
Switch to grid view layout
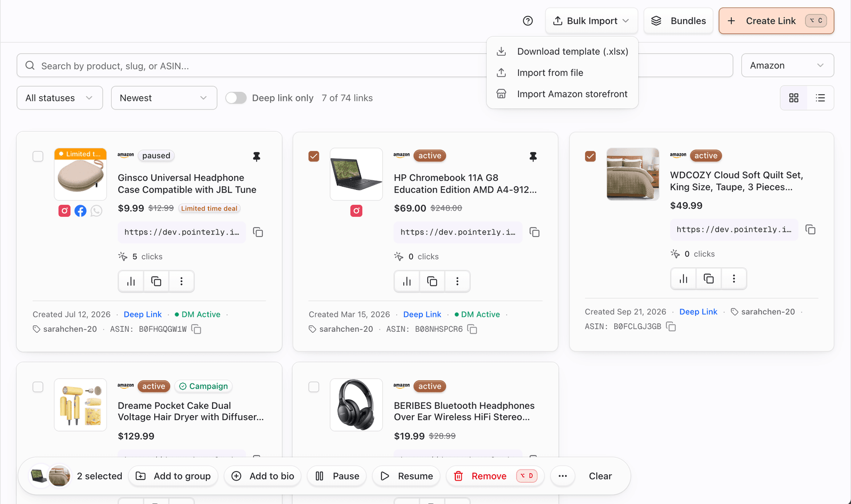794,98
